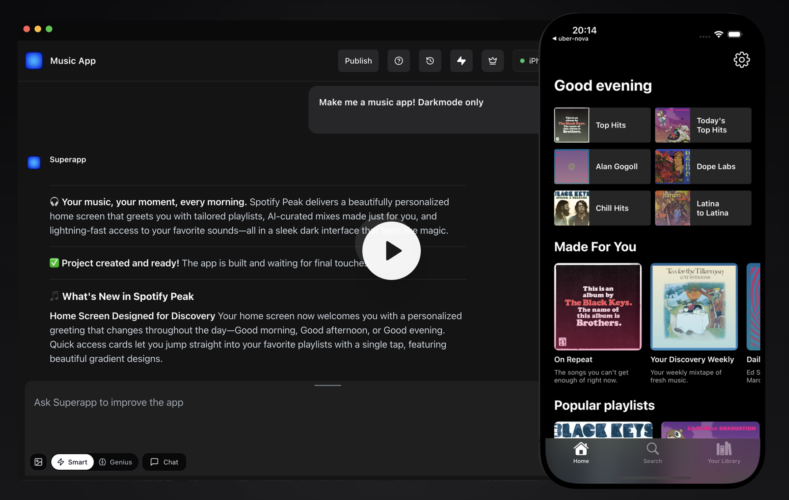Switch to Smart mode
The image size is (789, 500).
(x=72, y=462)
